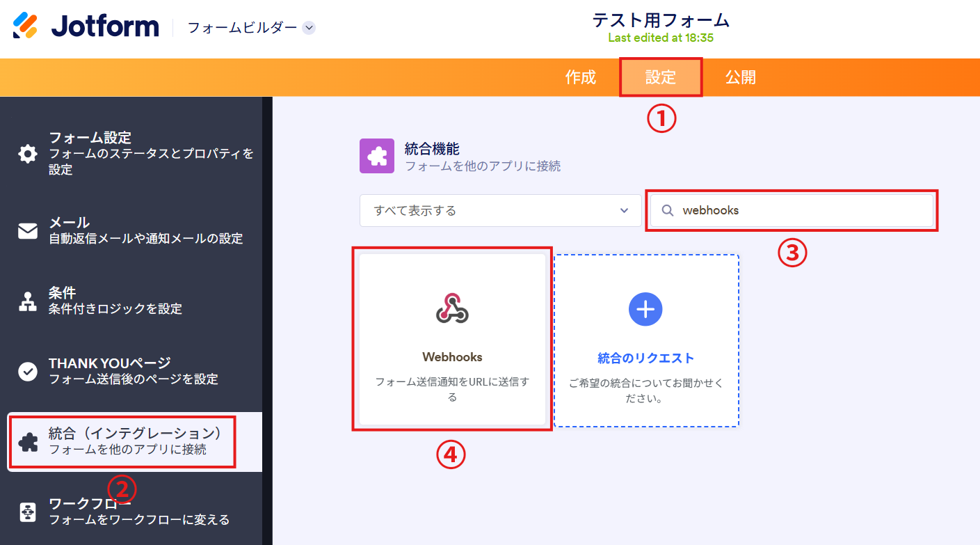Open the Webhooks integration card
The height and width of the screenshot is (545, 980).
click(452, 339)
